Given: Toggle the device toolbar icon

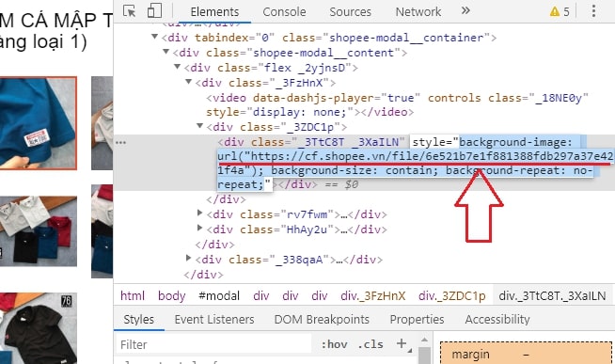Looking at the screenshot, I should (154, 11).
